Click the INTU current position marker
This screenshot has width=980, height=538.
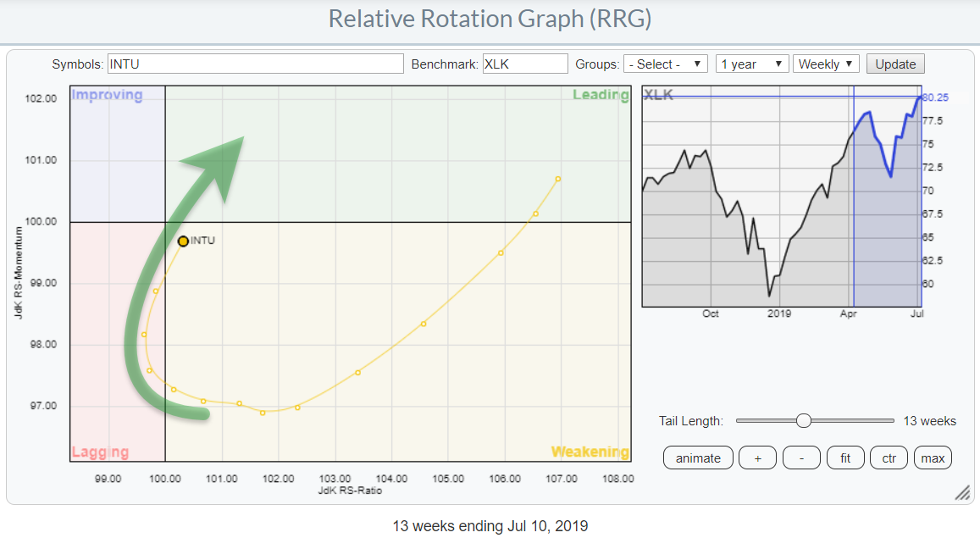(x=183, y=241)
